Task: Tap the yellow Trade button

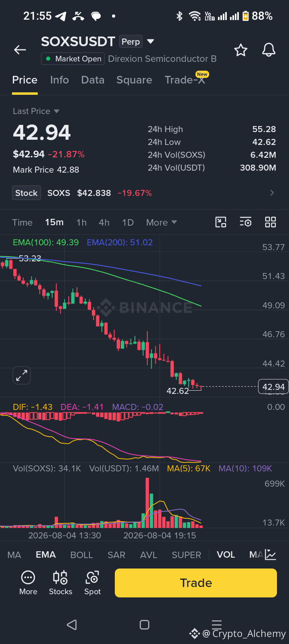Action: [x=196, y=583]
